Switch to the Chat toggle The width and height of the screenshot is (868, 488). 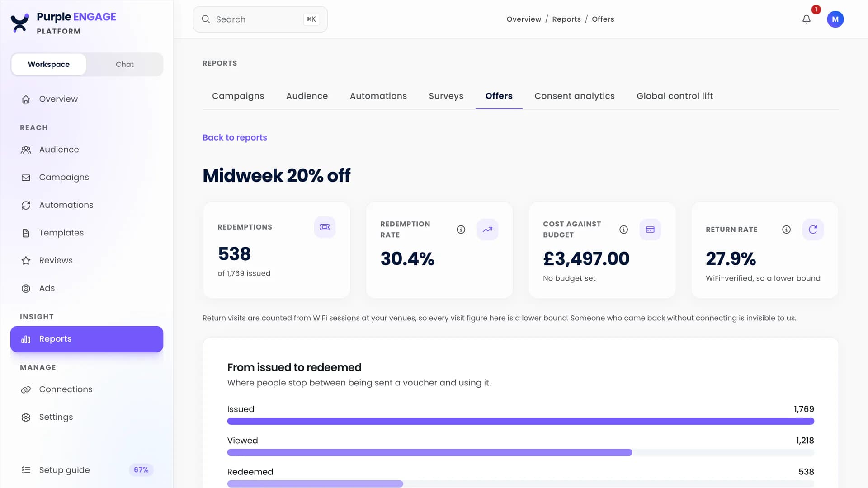[x=124, y=64]
